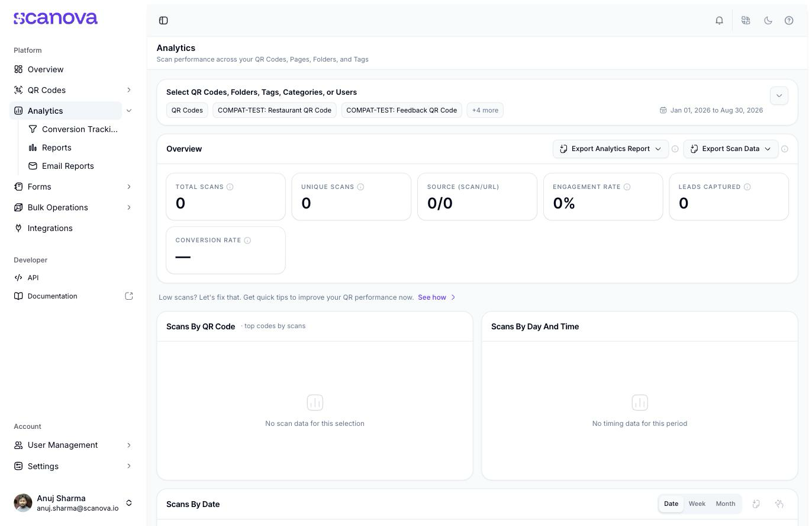Expand User Management chevron
This screenshot has height=526, width=812.
[x=129, y=445]
